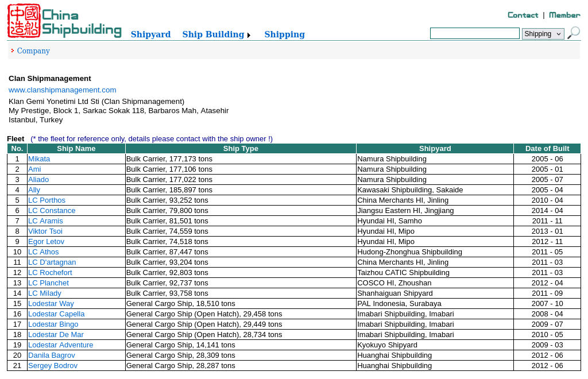Viewport: 588px width, 379px height.
Task: Click the magnifying glass search icon
Action: (573, 33)
